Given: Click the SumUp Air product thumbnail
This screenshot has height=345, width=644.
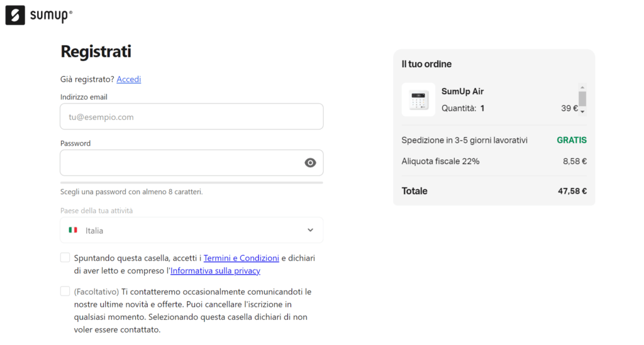Looking at the screenshot, I should (x=418, y=100).
